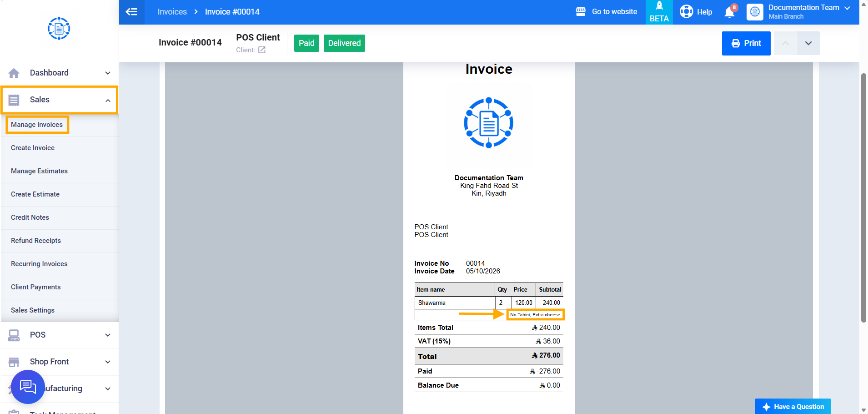The image size is (868, 414).
Task: Expand the POS menu chevron
Action: coord(108,335)
